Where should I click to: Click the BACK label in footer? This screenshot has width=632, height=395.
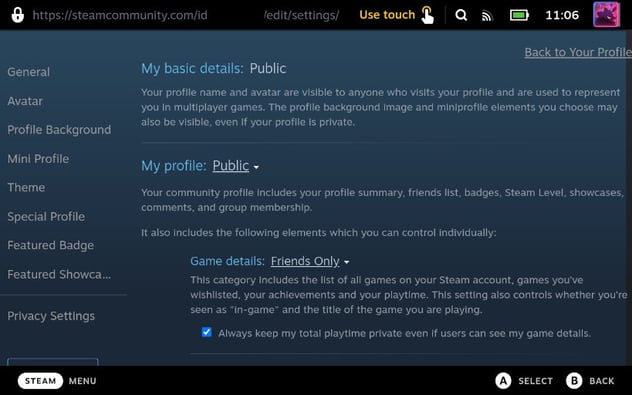click(602, 381)
